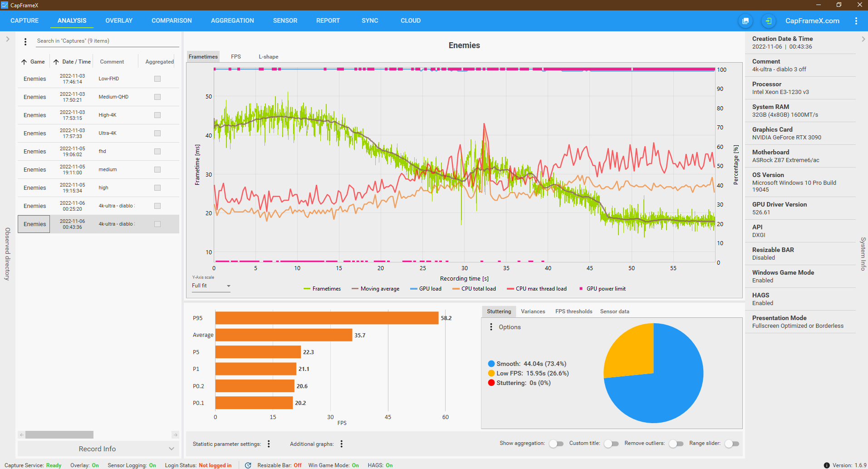
Task: Click the version info icon
Action: click(x=827, y=465)
